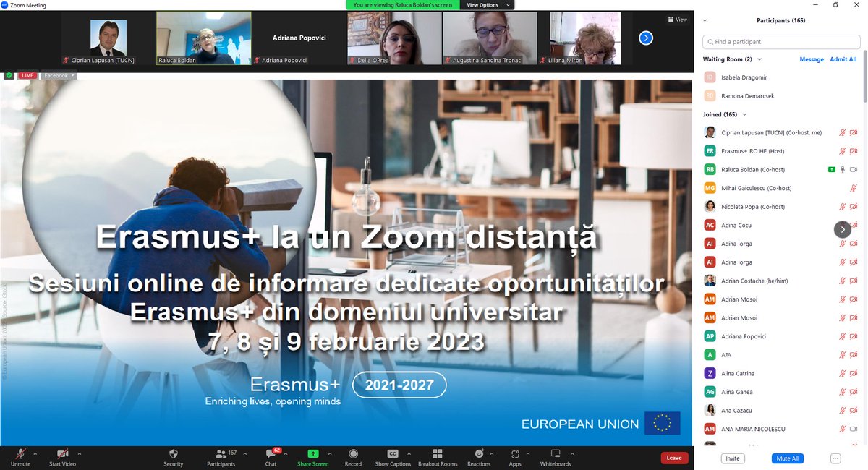Select Ciprian Lapusan [TUCN] video thumbnail
The height and width of the screenshot is (470, 868).
(x=109, y=38)
